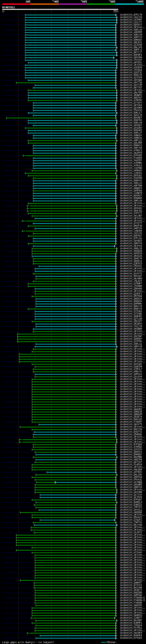Select hit UniRef100_C6THM7
This screenshot has width=146, height=644.
click(131, 20)
